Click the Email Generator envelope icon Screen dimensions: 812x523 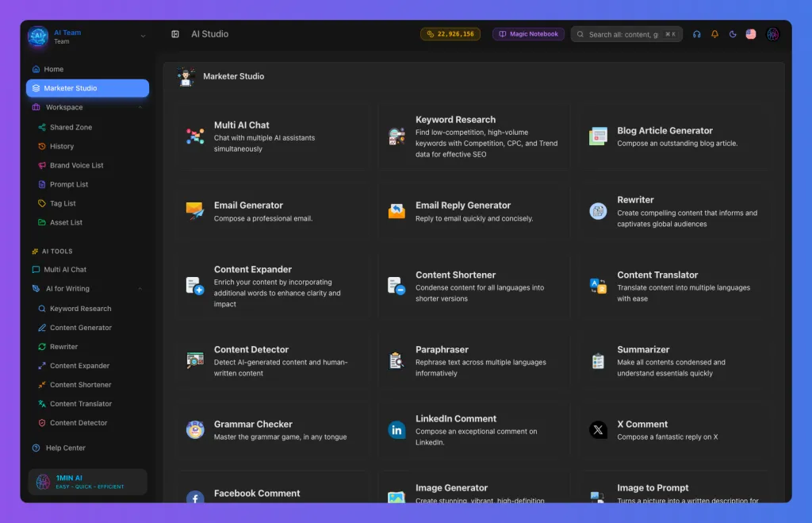(x=195, y=211)
